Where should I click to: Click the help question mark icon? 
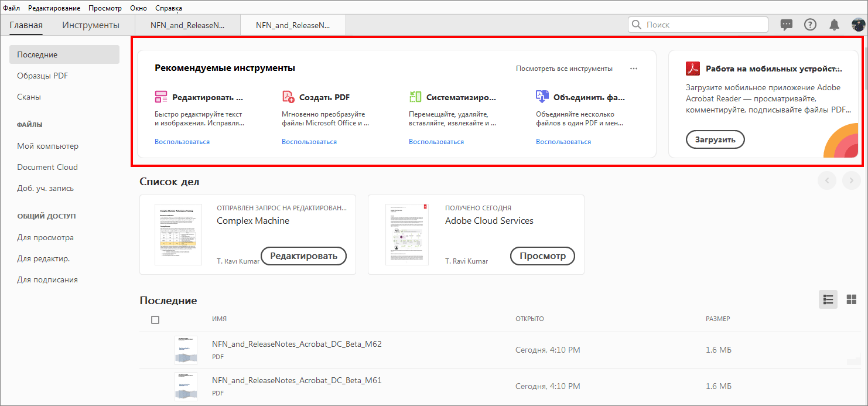pos(810,25)
